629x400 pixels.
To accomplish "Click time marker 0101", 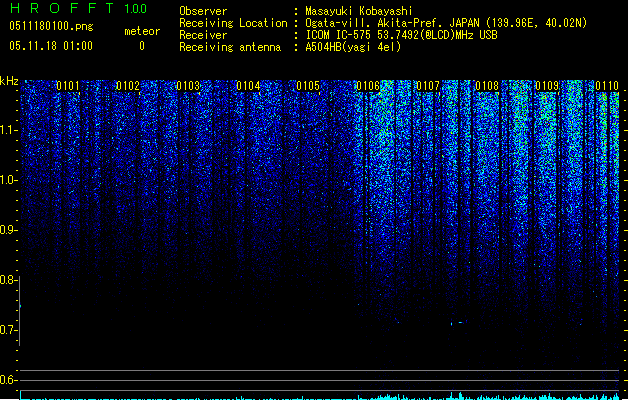I will tap(68, 86).
